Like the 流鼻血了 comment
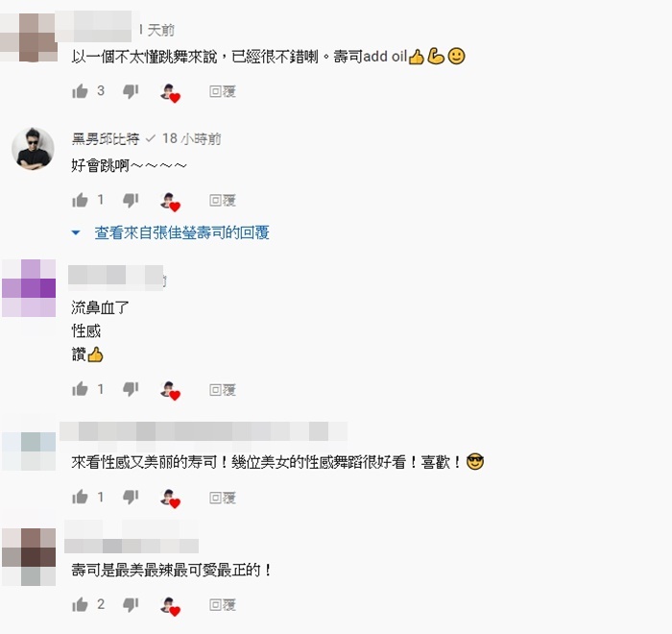Image resolution: width=672 pixels, height=634 pixels. [x=80, y=389]
